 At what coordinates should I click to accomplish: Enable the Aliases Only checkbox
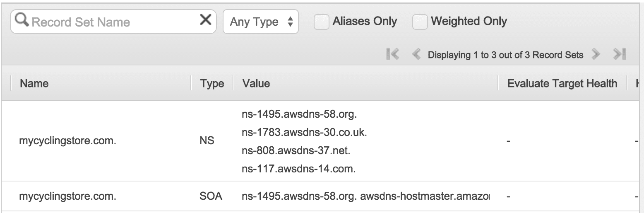tap(321, 22)
